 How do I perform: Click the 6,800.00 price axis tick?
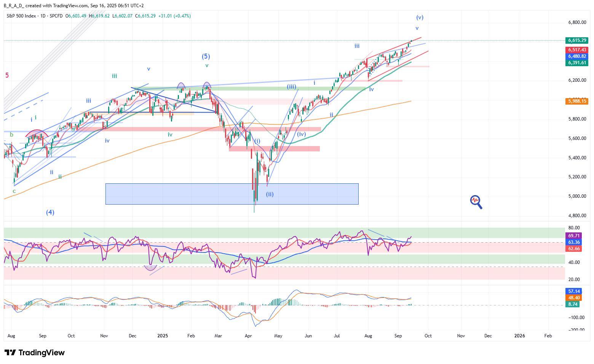[577, 22]
